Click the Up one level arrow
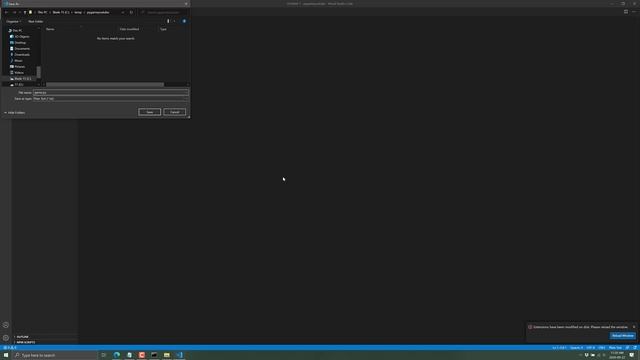This screenshot has width=640, height=360. coord(25,12)
